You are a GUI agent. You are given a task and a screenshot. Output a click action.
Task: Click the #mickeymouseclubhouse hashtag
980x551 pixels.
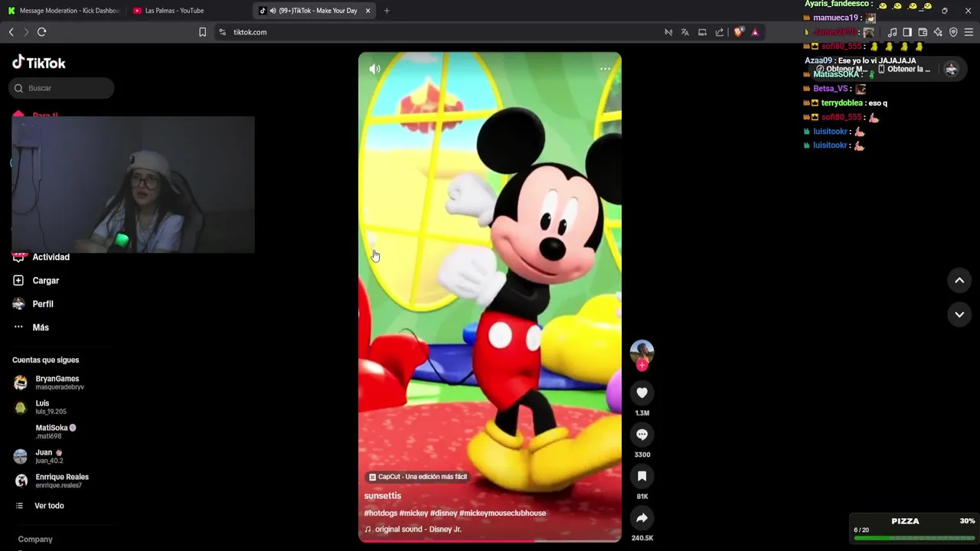[x=502, y=513]
